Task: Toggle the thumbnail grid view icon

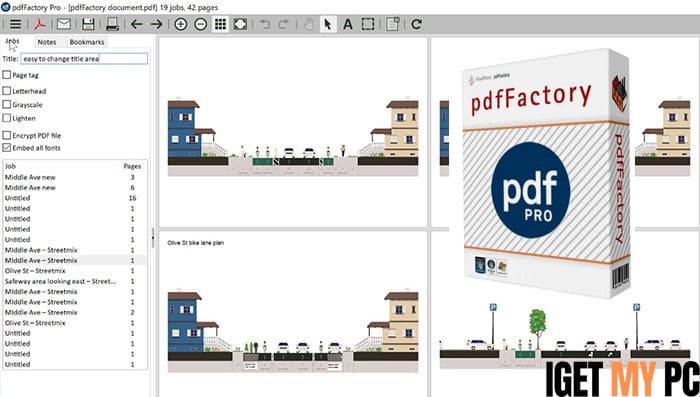Action: point(221,24)
